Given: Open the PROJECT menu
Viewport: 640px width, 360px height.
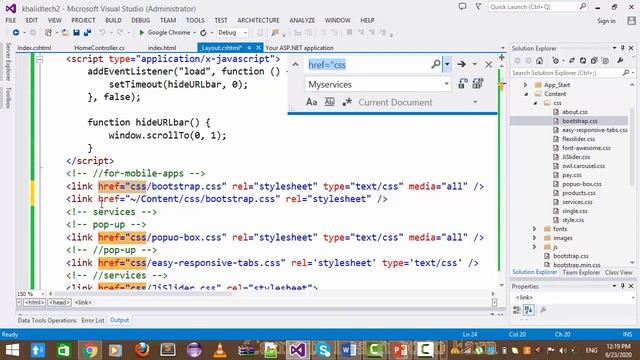Looking at the screenshot, I should coord(83,20).
